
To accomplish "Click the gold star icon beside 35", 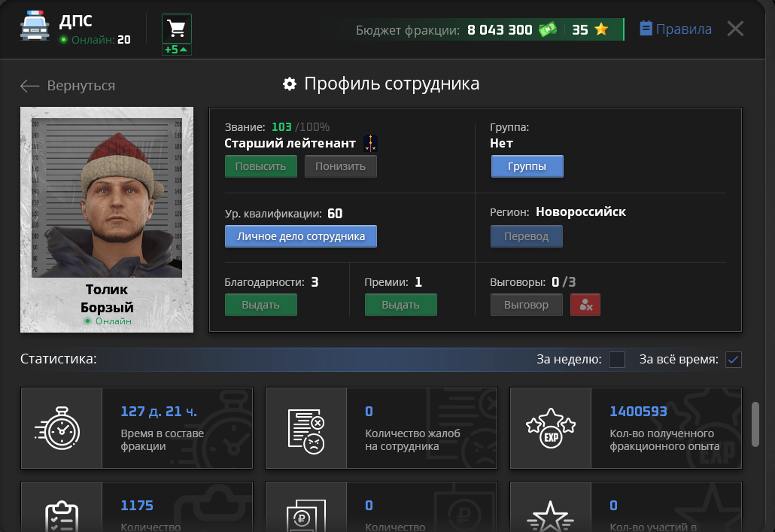I will pyautogui.click(x=600, y=29).
